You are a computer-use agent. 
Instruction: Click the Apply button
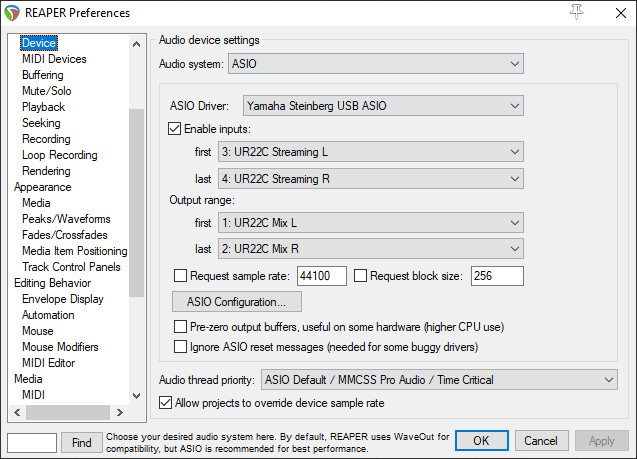(602, 441)
